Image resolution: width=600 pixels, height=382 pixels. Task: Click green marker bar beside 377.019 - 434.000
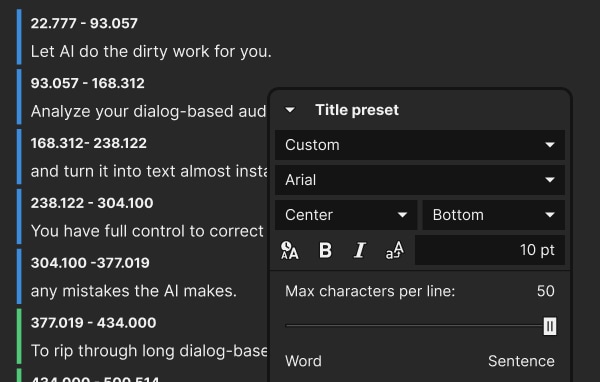(x=19, y=336)
